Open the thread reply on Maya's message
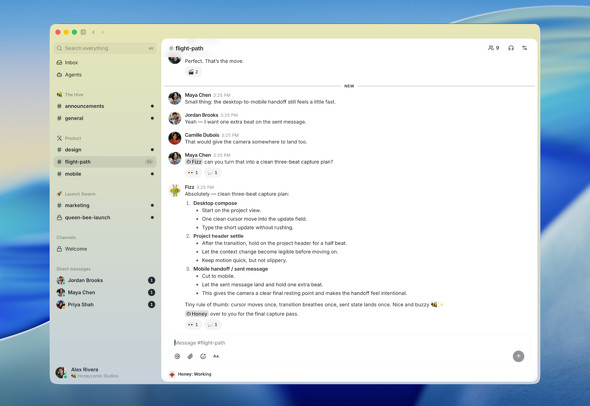Viewport: 590px width, 406px height. pyautogui.click(x=213, y=172)
